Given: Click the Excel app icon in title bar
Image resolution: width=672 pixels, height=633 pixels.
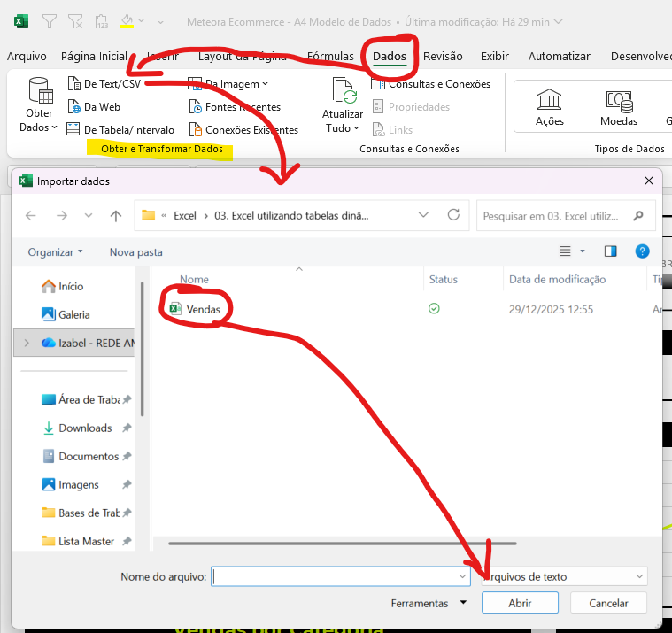Looking at the screenshot, I should point(21,21).
